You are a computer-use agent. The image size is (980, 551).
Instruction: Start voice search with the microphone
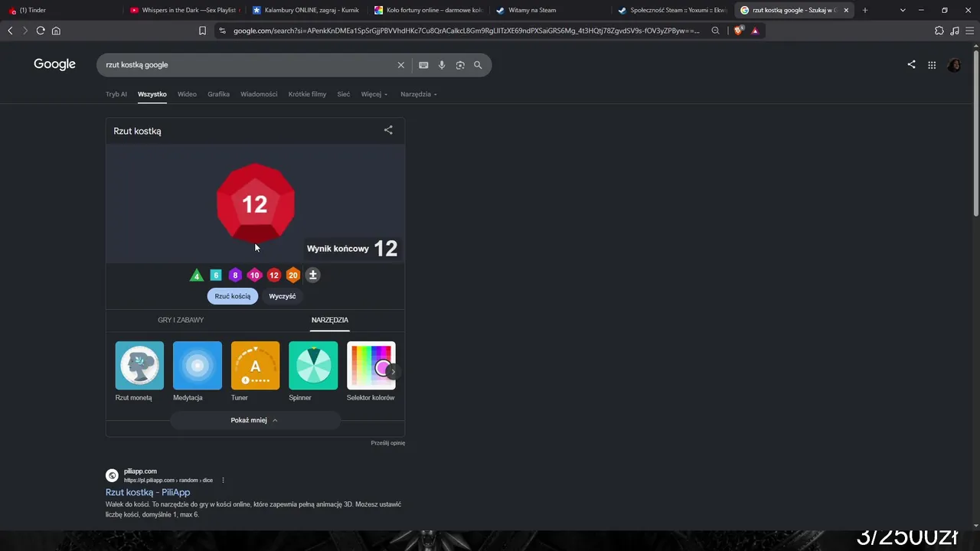442,65
